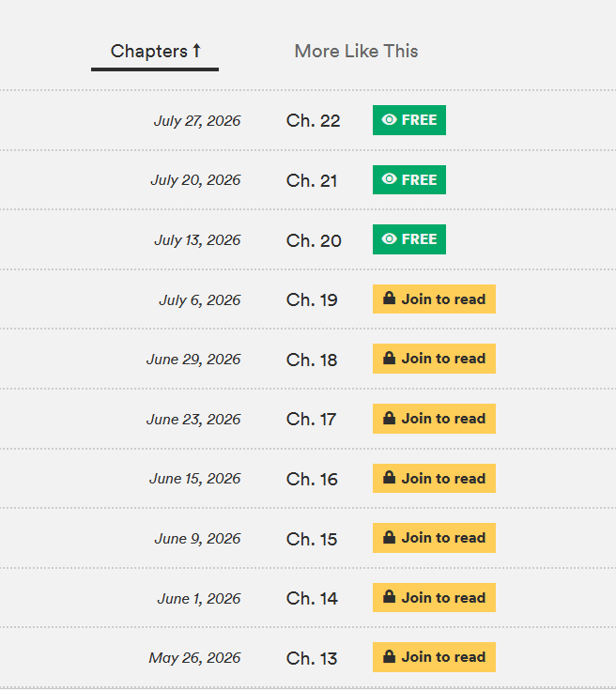616x690 pixels.
Task: Click the lock icon for Ch. 17
Action: click(390, 418)
